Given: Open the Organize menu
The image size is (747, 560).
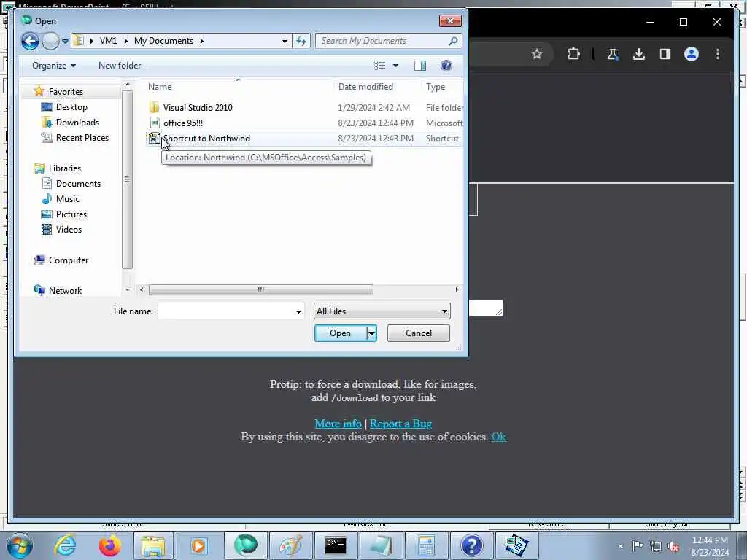Looking at the screenshot, I should point(54,66).
